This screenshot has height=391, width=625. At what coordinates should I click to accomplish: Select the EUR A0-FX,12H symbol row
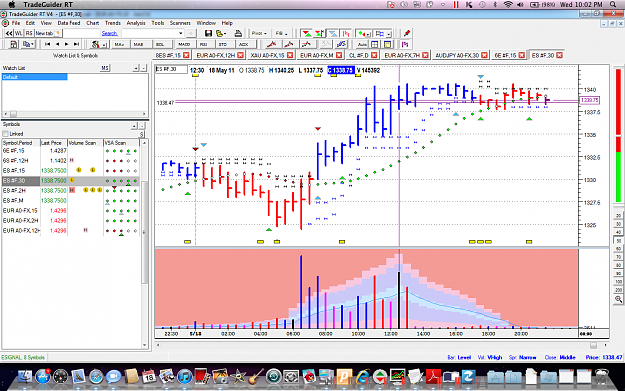(x=71, y=230)
